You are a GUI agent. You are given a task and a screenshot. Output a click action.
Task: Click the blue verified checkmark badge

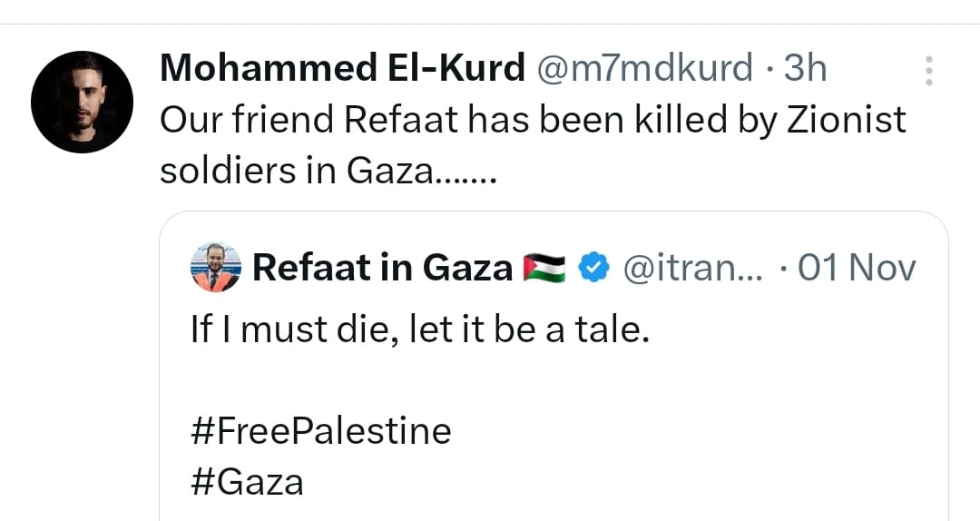594,268
